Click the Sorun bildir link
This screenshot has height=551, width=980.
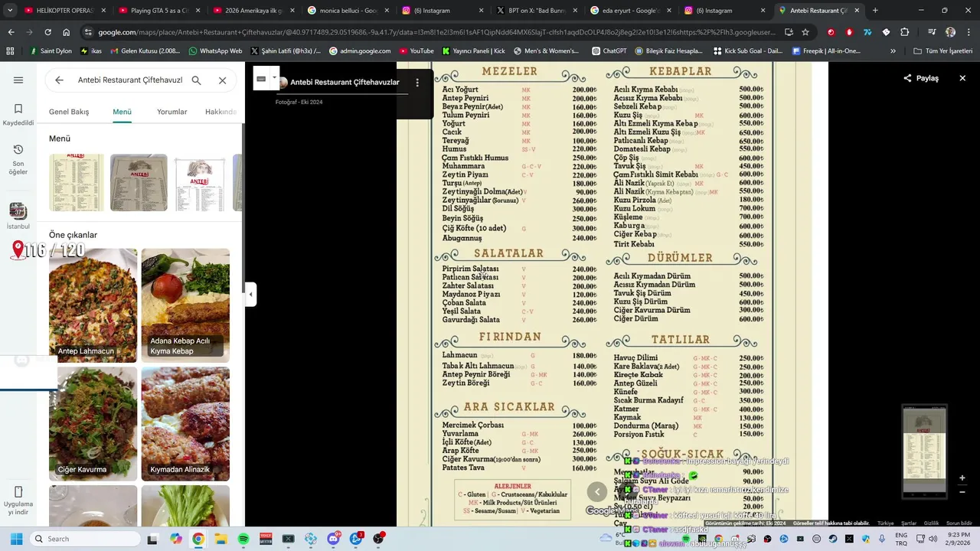pyautogui.click(x=959, y=523)
